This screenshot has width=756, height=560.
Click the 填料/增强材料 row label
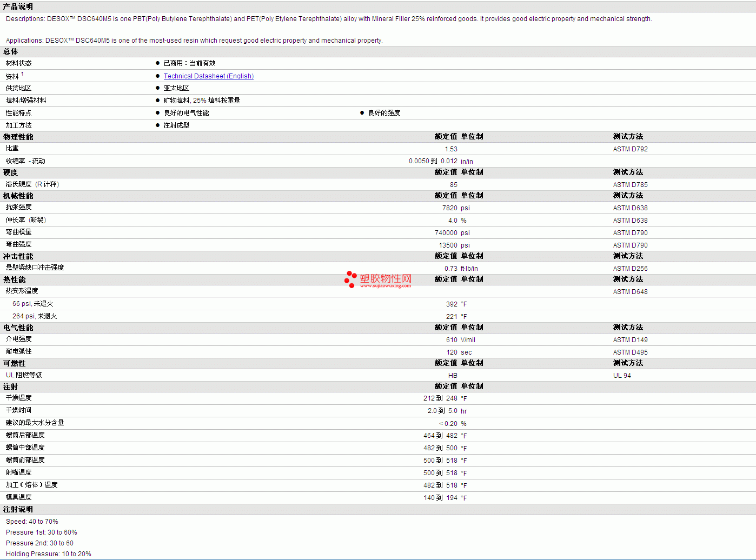[x=26, y=101]
